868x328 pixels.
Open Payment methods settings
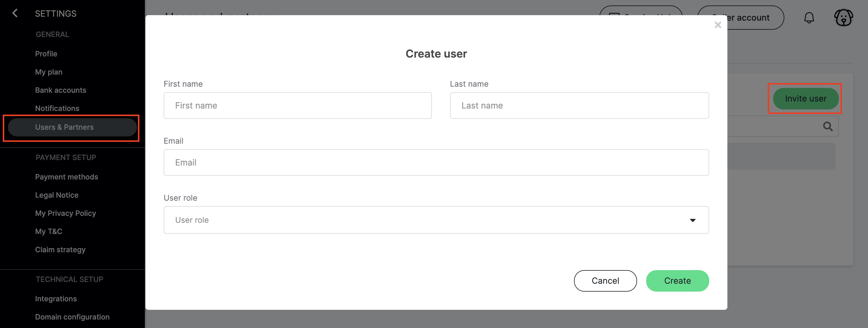[x=67, y=177]
